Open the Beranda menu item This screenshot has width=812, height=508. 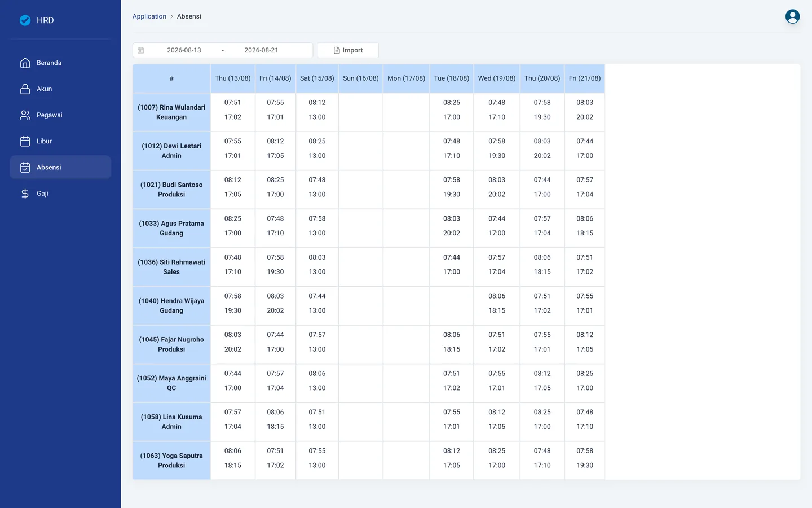pos(60,63)
